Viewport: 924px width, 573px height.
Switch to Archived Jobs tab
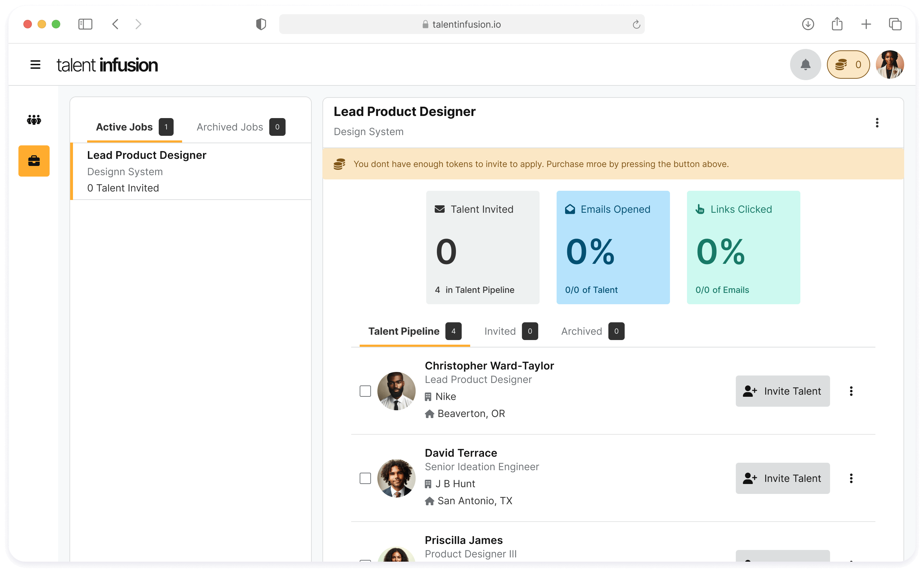(240, 127)
